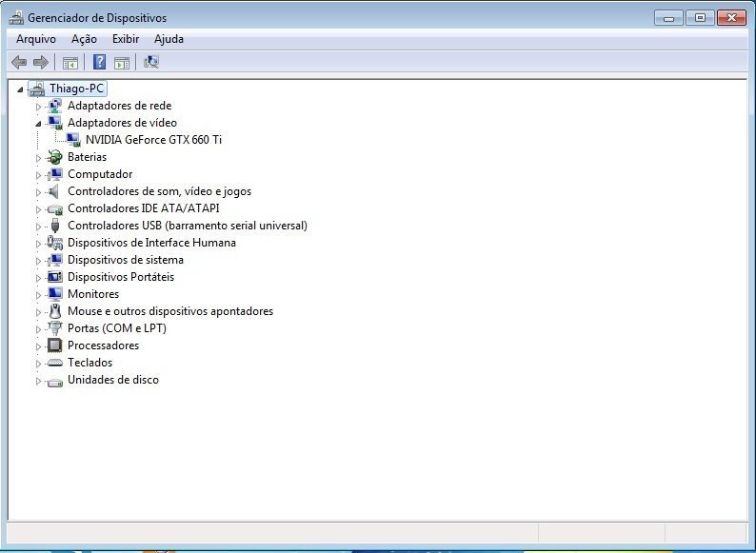Expand Controladores IDE ATA/ATAPI node
This screenshot has height=553, width=756.
(x=39, y=209)
